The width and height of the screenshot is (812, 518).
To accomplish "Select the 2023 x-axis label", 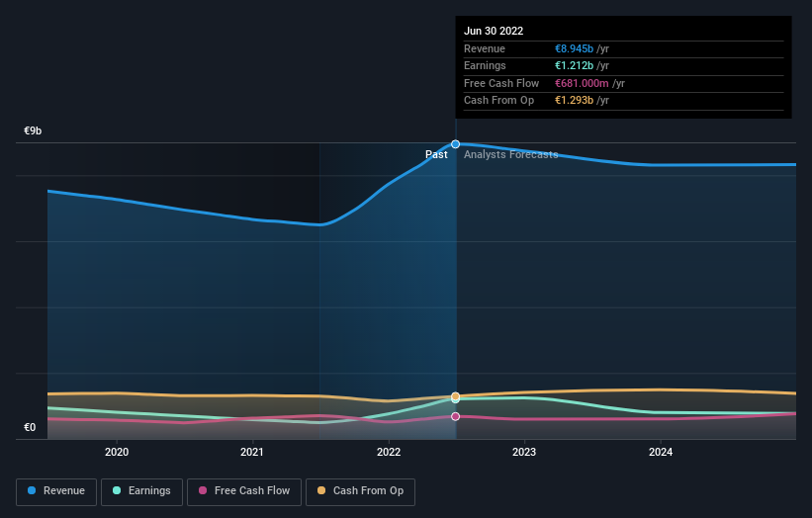I will tap(524, 452).
